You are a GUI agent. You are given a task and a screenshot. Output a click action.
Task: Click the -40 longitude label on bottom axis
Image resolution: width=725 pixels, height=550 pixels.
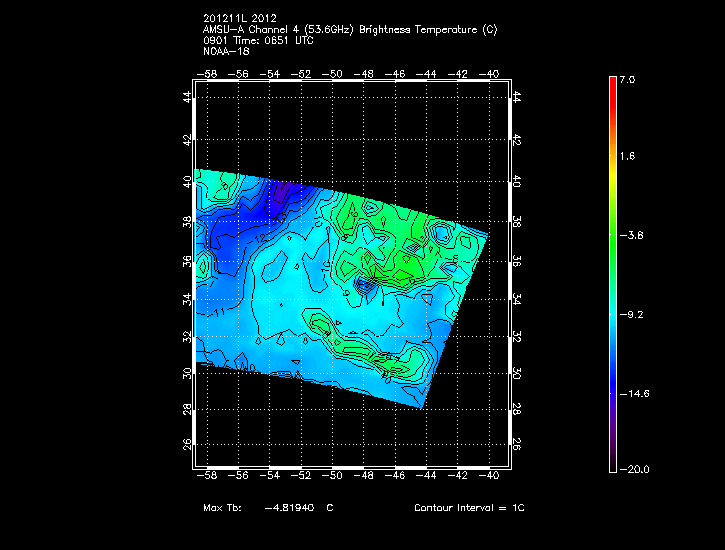(x=489, y=478)
